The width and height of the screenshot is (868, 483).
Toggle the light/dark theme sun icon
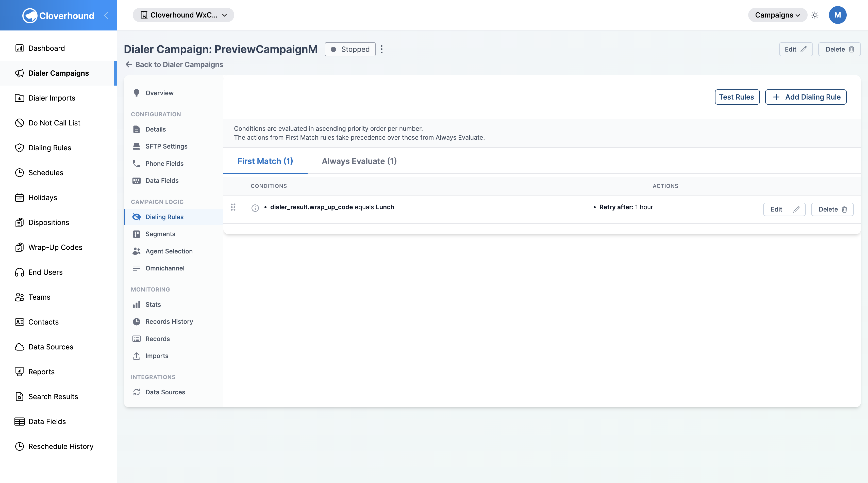tap(815, 15)
